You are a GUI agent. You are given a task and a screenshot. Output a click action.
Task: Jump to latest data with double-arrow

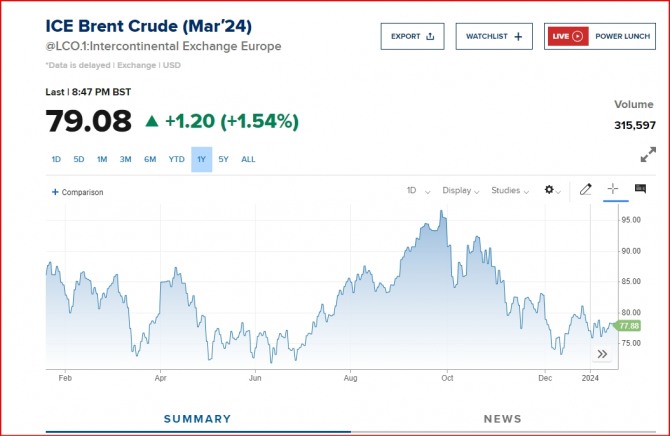(x=603, y=354)
